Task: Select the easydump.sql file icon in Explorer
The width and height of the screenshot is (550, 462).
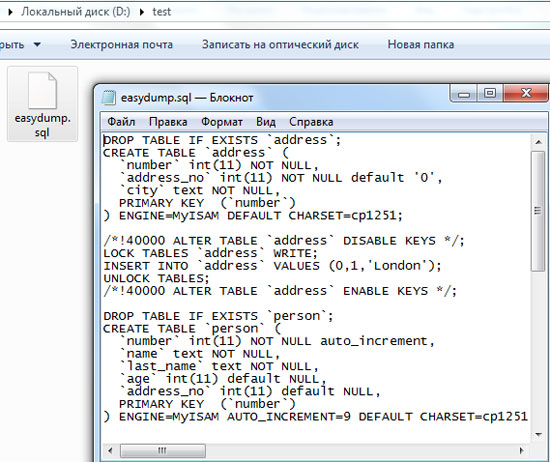Action: coord(42,104)
